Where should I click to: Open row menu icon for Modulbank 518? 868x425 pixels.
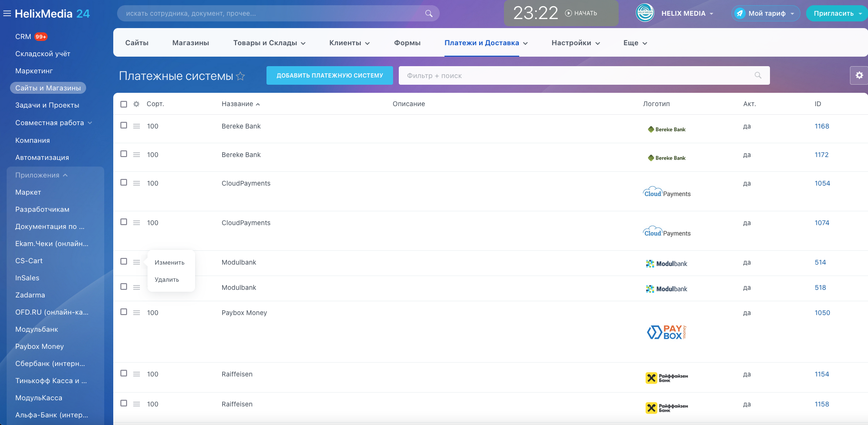point(137,287)
